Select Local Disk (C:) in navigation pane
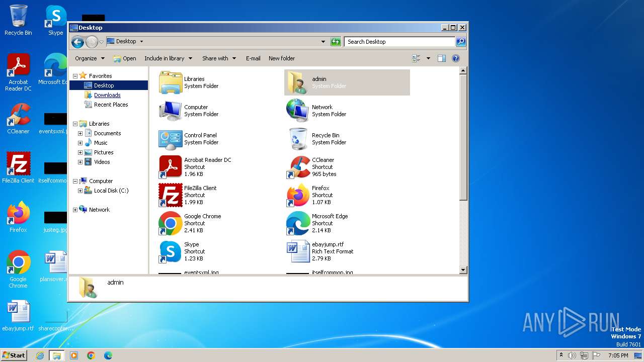 111,191
